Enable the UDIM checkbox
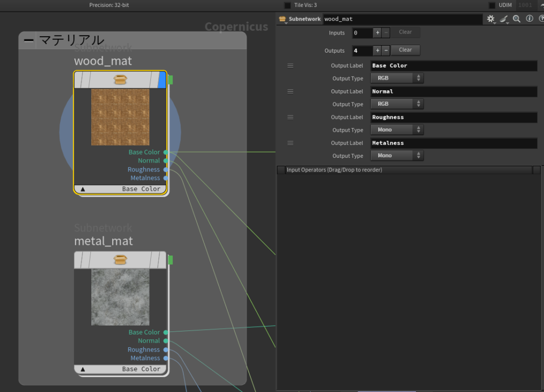The height and width of the screenshot is (392, 544). pyautogui.click(x=492, y=5)
